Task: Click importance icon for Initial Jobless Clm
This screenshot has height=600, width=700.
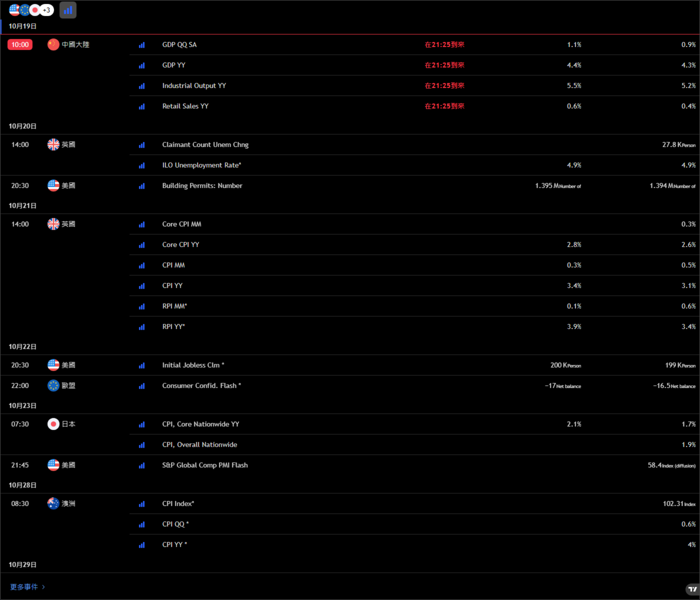Action: coord(142,365)
